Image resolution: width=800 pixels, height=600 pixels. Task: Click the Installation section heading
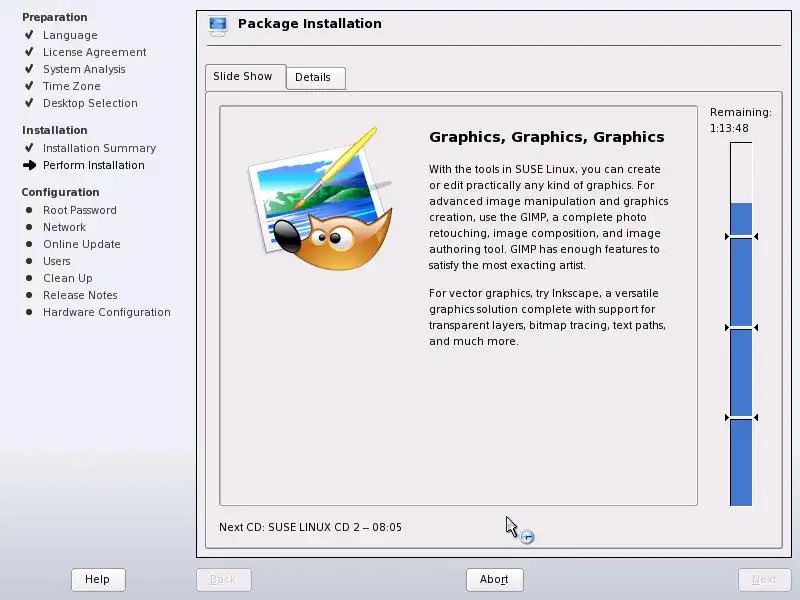[x=55, y=130]
